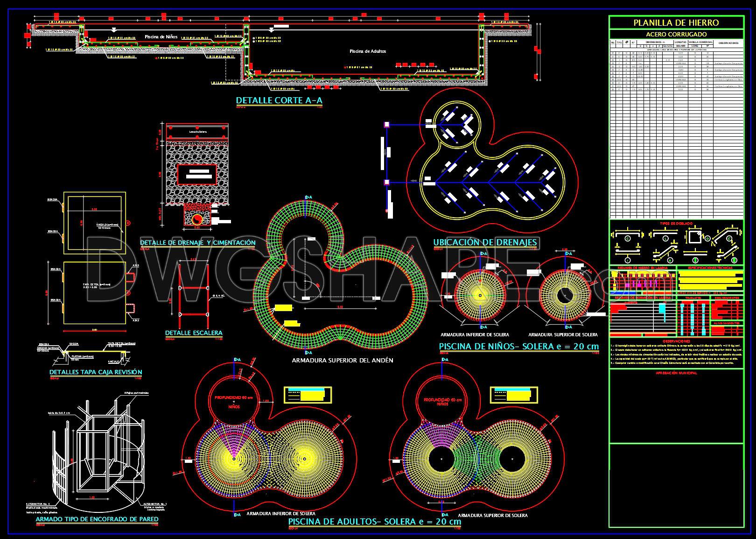Viewport: 756px width, 539px height.
Task: Click the TIPOS DE DOBLADO section heading
Action: [676, 224]
